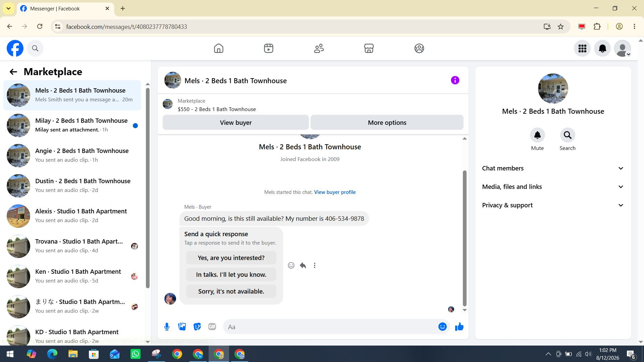Image resolution: width=644 pixels, height=362 pixels.
Task: Expand the Chat members section
Action: [x=553, y=168]
